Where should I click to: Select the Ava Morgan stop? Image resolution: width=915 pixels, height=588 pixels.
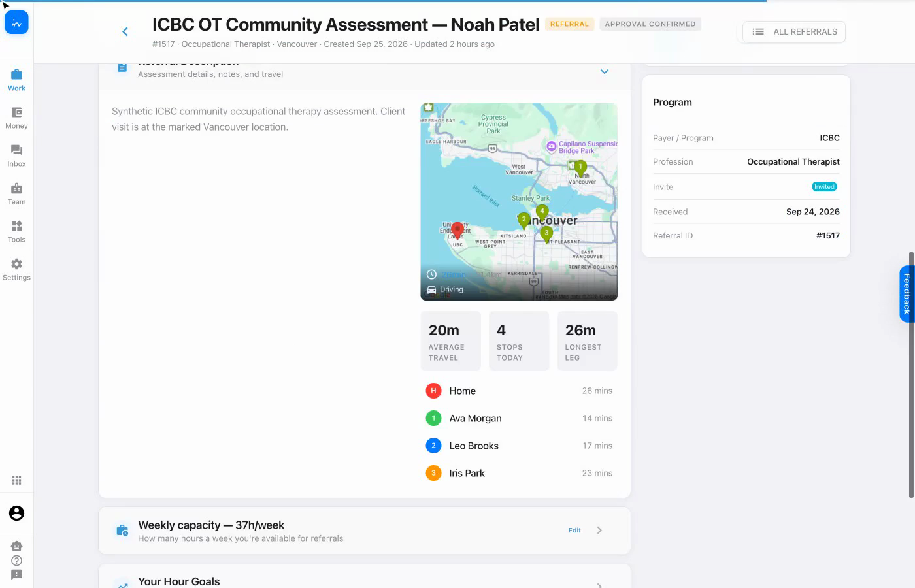[x=519, y=418]
